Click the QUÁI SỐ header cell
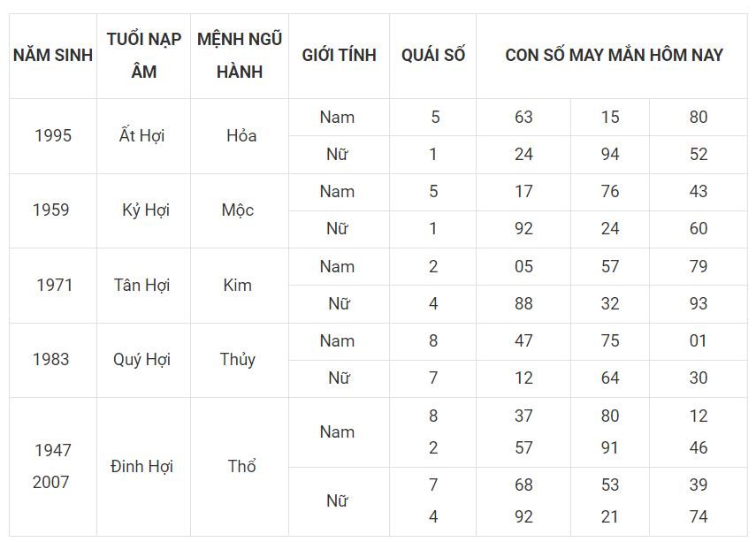The width and height of the screenshot is (756, 542). click(433, 56)
